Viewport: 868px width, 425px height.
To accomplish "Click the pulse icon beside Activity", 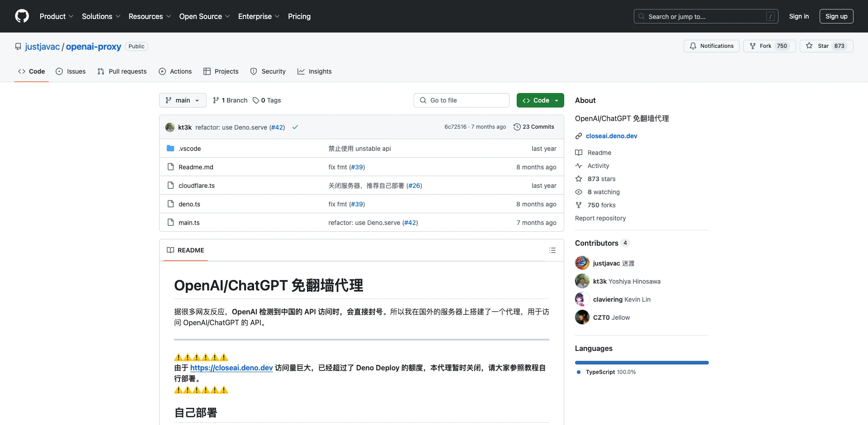I will coord(579,166).
